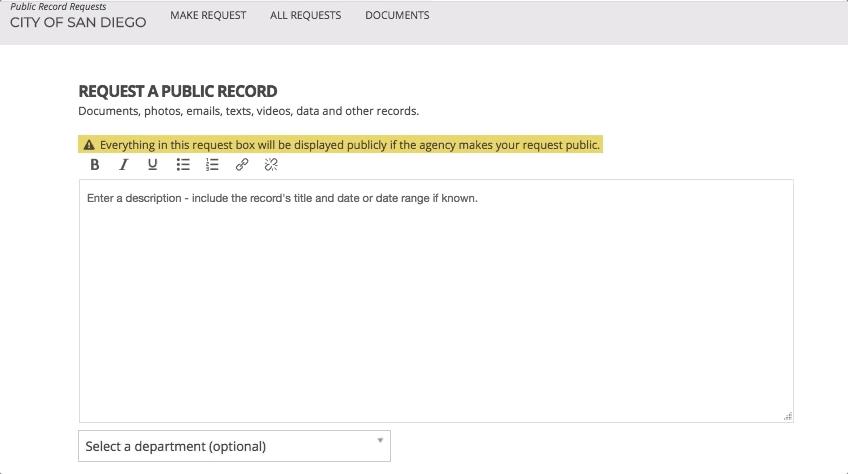Click the yellow public display warning text
This screenshot has width=848, height=474.
coord(350,145)
